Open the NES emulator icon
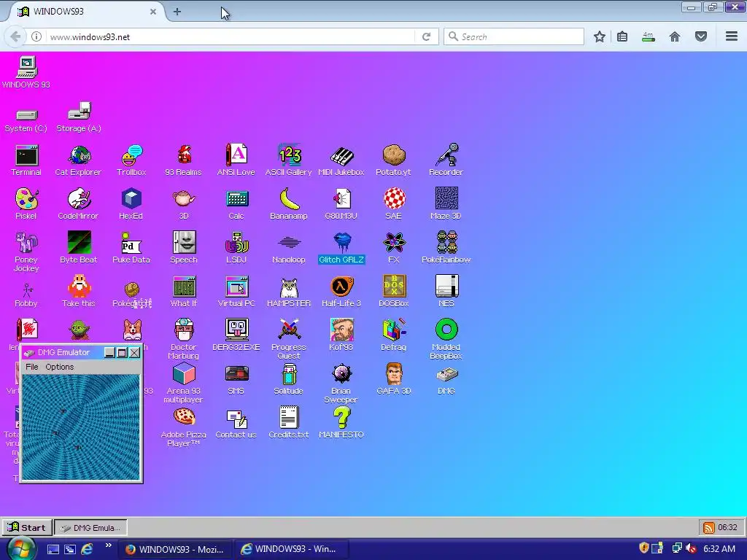The image size is (747, 560). click(446, 292)
